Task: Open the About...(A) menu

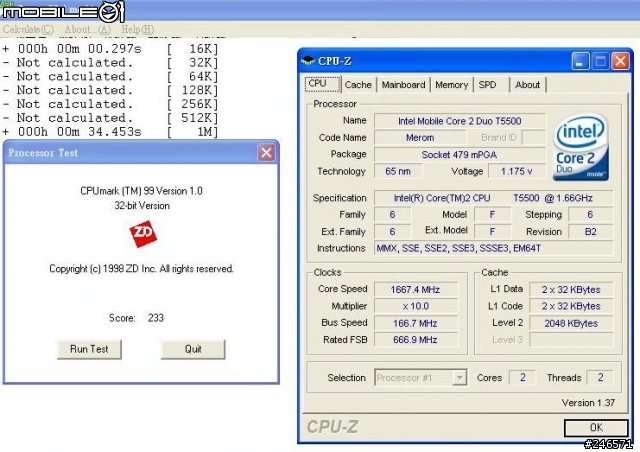Action: pos(87,29)
